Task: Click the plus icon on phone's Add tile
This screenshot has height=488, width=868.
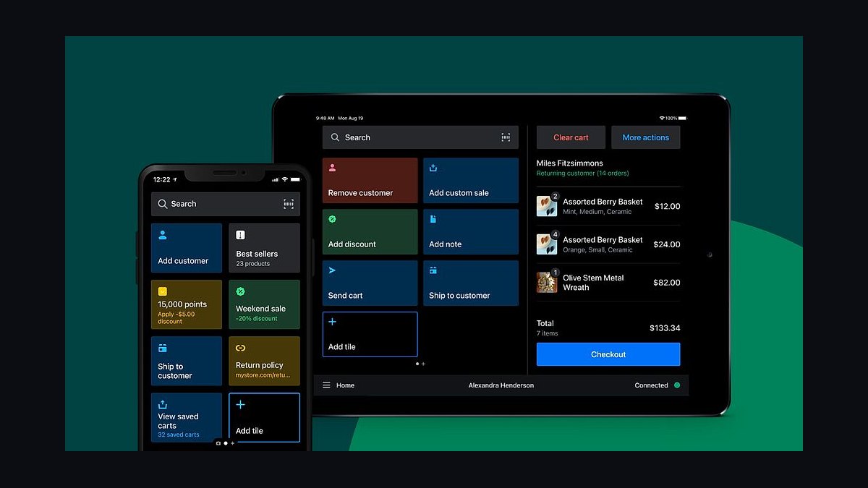Action: [x=241, y=405]
